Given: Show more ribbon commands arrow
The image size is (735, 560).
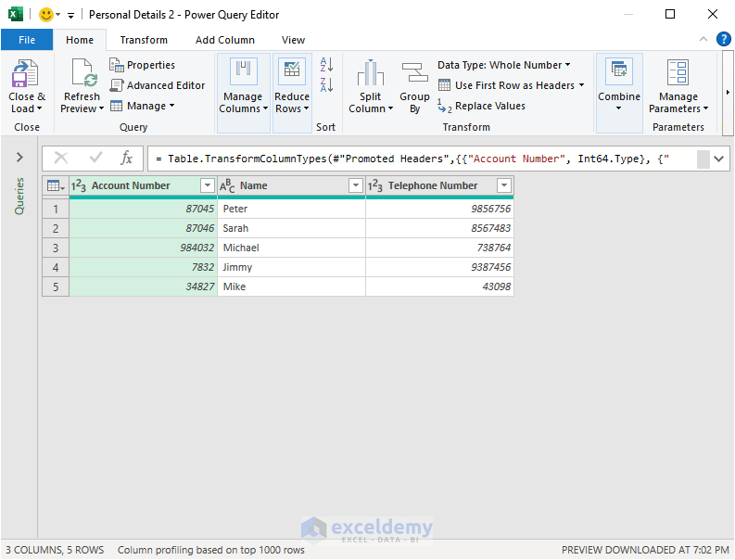Looking at the screenshot, I should [728, 93].
